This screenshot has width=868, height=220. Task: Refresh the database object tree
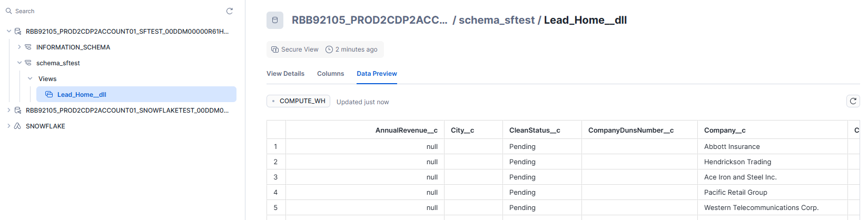[x=230, y=11]
